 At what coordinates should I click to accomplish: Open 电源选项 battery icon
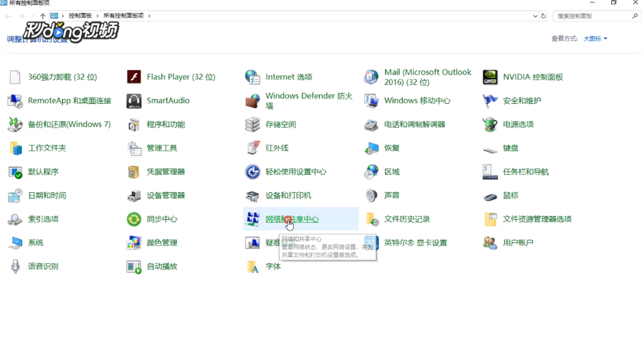click(490, 124)
